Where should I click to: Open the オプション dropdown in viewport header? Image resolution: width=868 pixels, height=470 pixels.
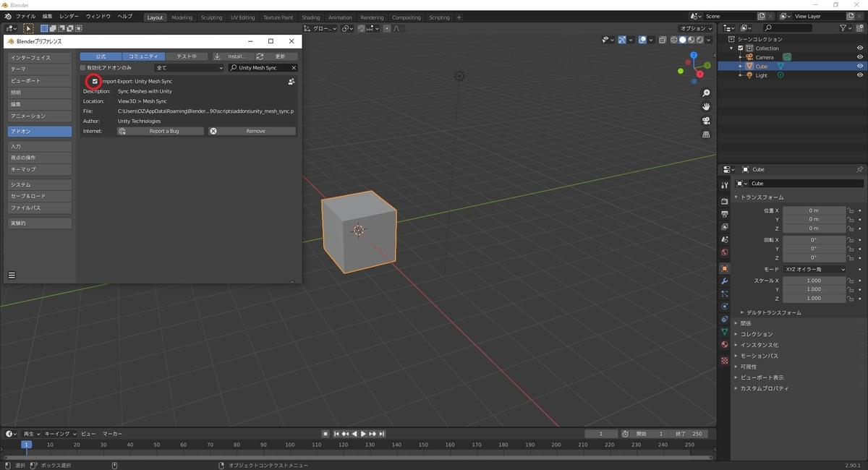click(x=696, y=28)
